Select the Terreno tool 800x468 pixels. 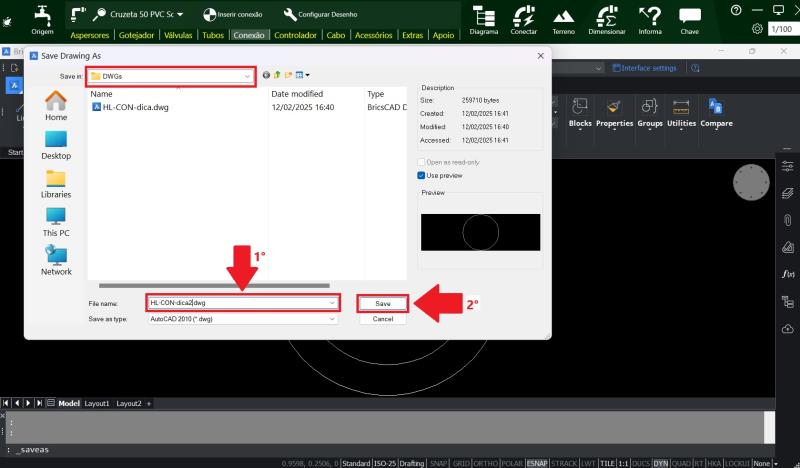[x=564, y=17]
